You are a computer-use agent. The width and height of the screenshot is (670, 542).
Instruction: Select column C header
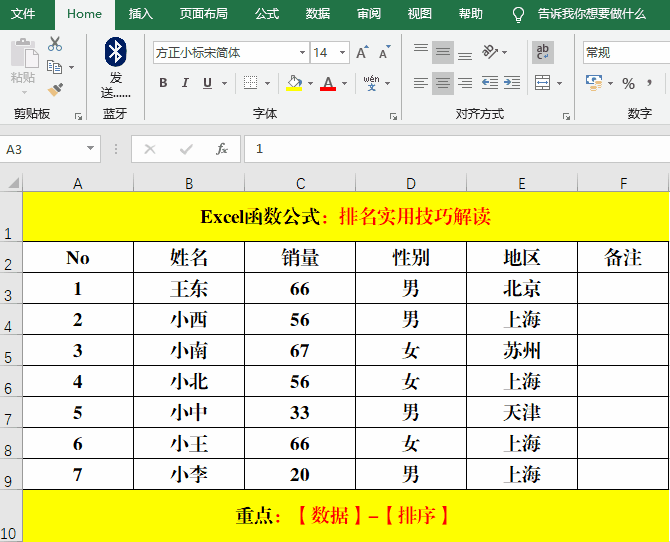point(300,183)
